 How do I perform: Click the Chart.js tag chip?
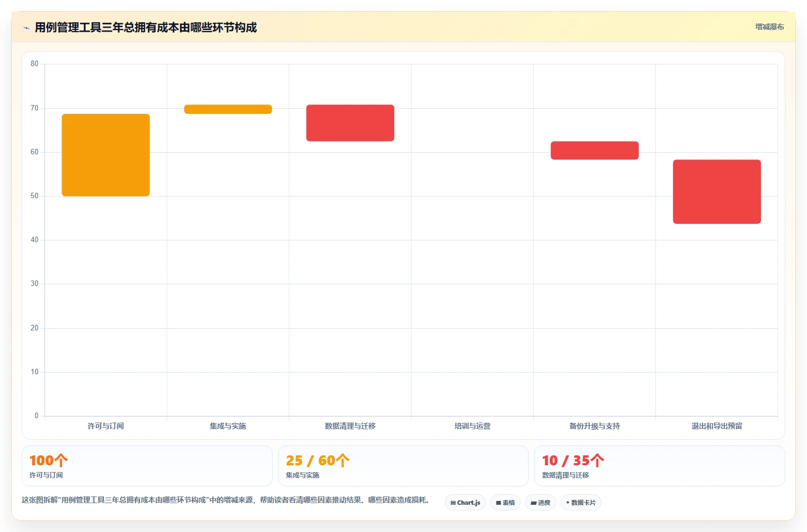pyautogui.click(x=465, y=503)
